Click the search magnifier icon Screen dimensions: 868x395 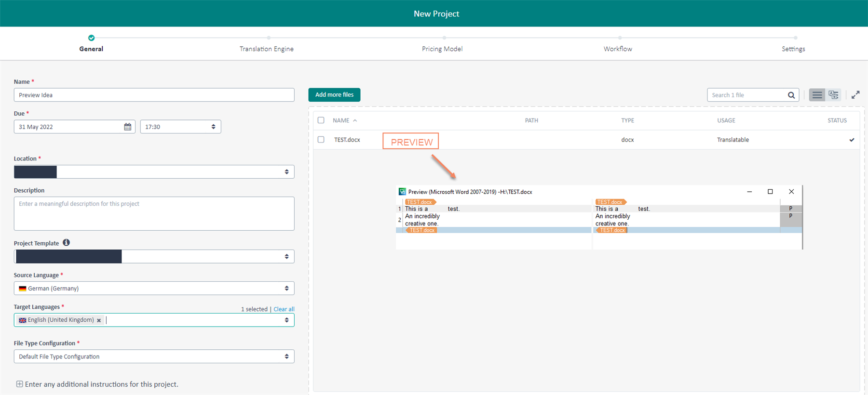(x=791, y=95)
